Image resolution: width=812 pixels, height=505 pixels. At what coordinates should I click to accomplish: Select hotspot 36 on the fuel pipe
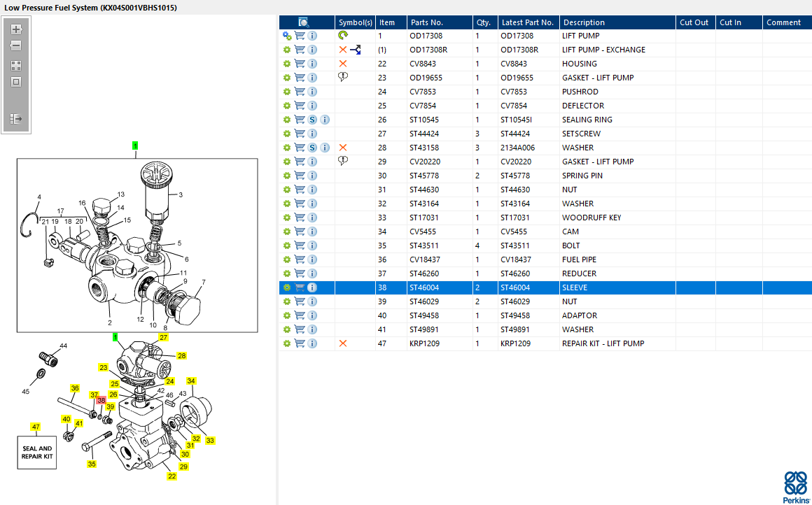pos(75,388)
